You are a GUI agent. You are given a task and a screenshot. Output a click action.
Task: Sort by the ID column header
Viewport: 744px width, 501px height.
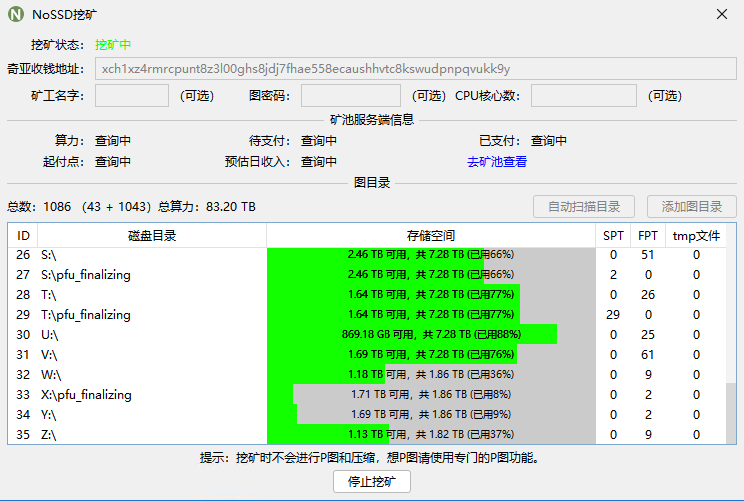click(24, 236)
